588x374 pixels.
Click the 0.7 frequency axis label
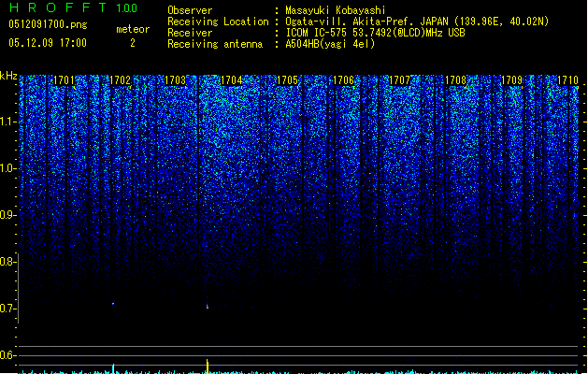[x=7, y=309]
